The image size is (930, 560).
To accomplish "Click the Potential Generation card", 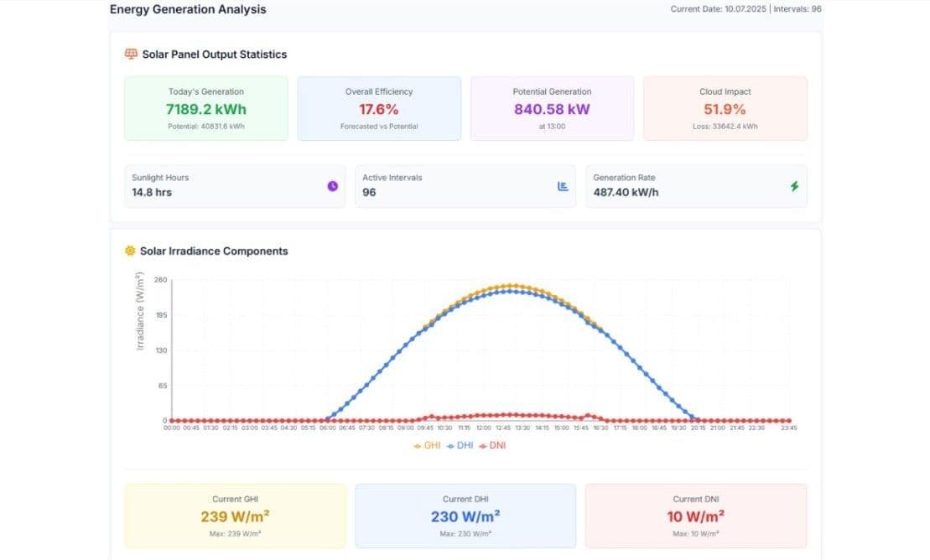I will (552, 108).
